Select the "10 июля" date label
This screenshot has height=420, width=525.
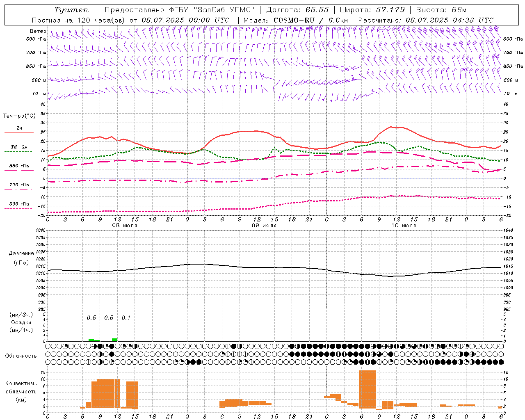pyautogui.click(x=404, y=226)
